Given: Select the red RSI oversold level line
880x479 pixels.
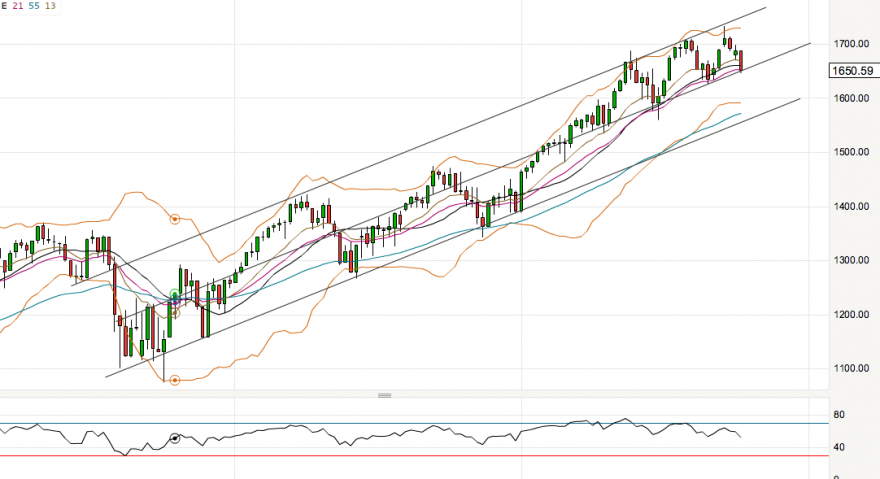Looking at the screenshot, I should 414,455.
